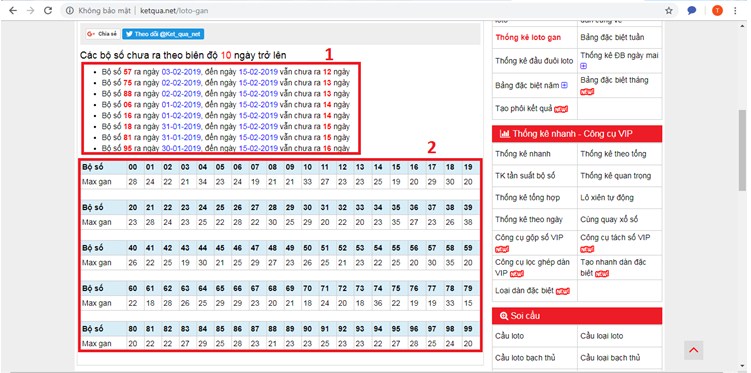
Task: Open Chrome's three-dot menu
Action: (735, 11)
